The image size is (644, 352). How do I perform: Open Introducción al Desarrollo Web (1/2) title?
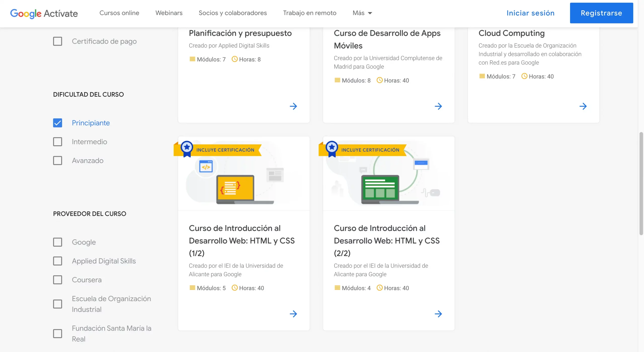coord(242,240)
